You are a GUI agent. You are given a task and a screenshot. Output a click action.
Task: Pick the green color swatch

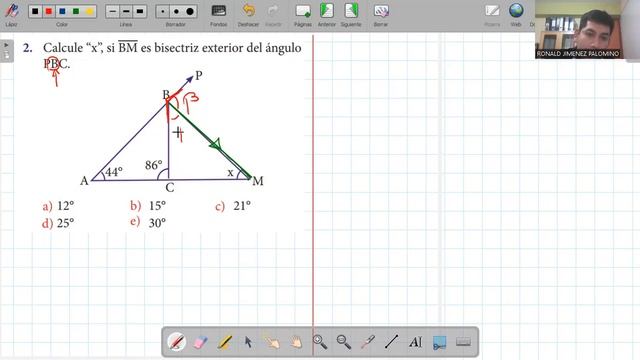[x=76, y=11]
